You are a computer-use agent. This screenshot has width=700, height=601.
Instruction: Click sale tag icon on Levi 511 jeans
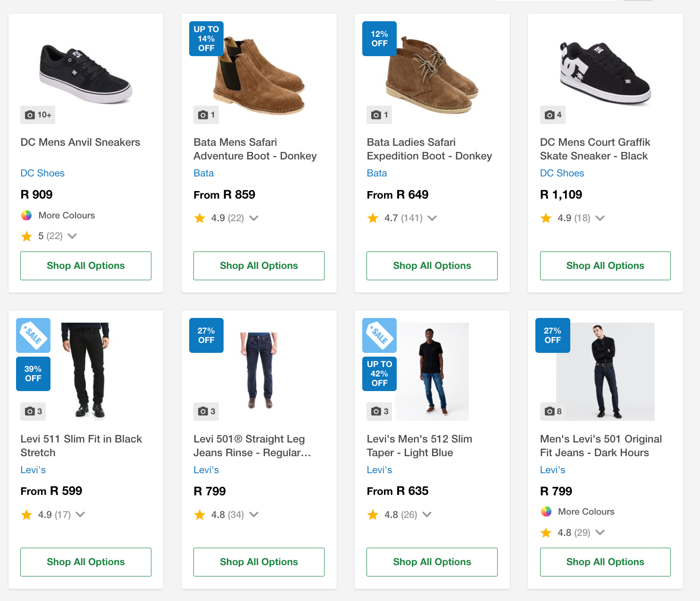[33, 335]
